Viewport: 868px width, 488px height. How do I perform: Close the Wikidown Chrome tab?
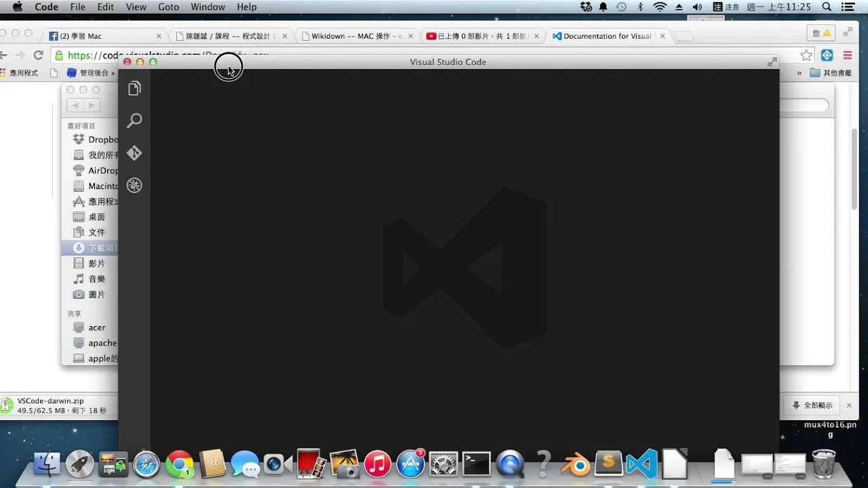click(x=411, y=36)
